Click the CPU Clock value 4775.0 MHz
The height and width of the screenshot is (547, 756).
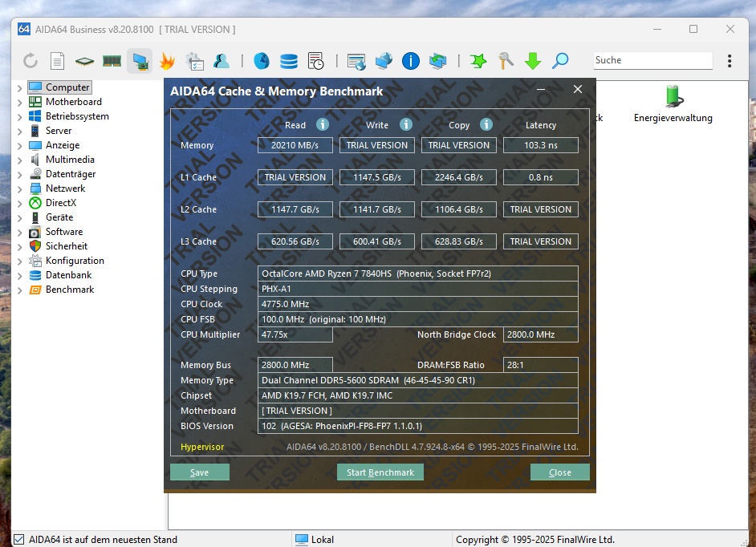[418, 304]
